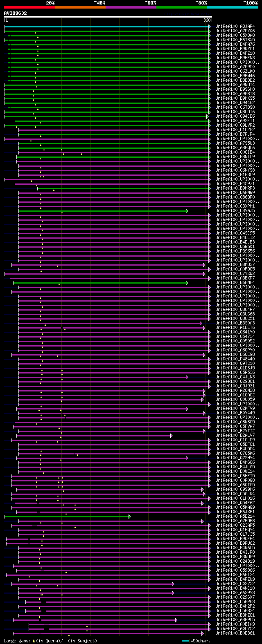Screen dimensions: 262x644
Task: Select the UniRef100_Q2KFV9 label
Action: (x=235, y=409)
